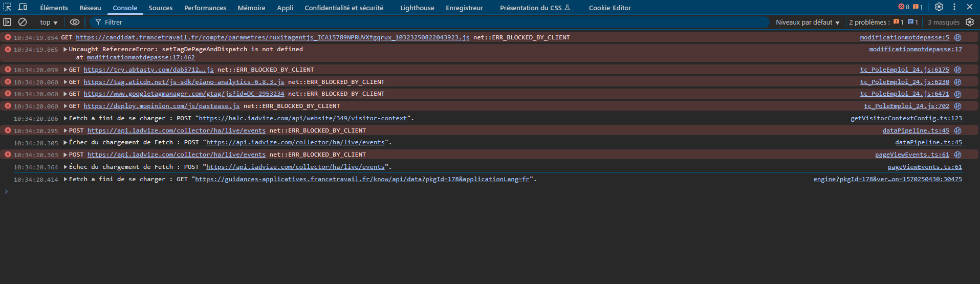This screenshot has height=284, width=980.
Task: Create a live expression with the eye icon
Action: coord(75,22)
